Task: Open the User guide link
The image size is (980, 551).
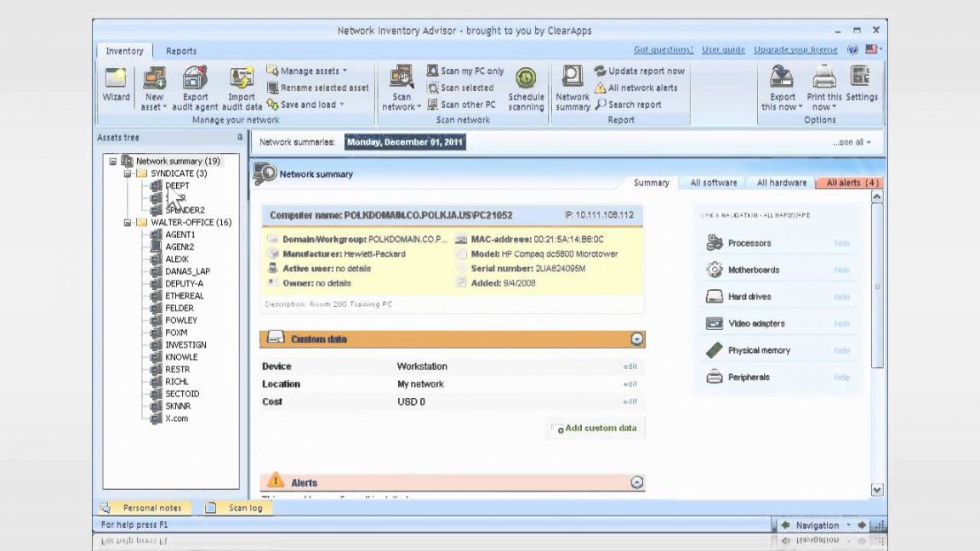Action: (723, 49)
